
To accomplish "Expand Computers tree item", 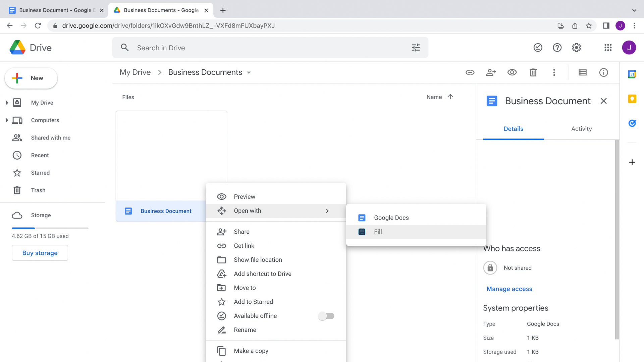I will (x=7, y=120).
